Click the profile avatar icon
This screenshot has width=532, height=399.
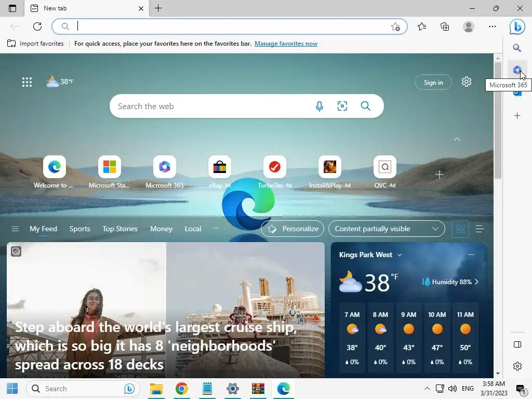(469, 26)
